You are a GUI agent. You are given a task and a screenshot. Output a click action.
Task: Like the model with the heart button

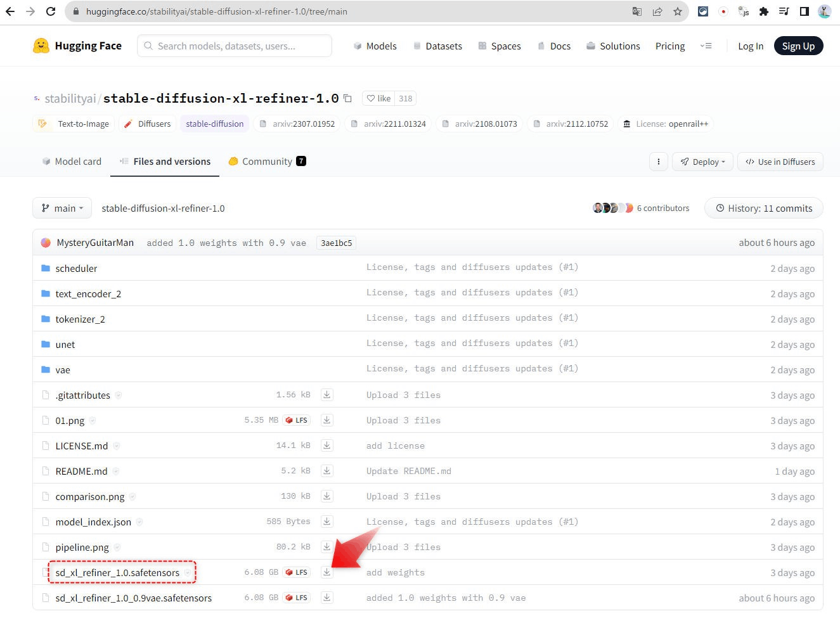point(379,98)
